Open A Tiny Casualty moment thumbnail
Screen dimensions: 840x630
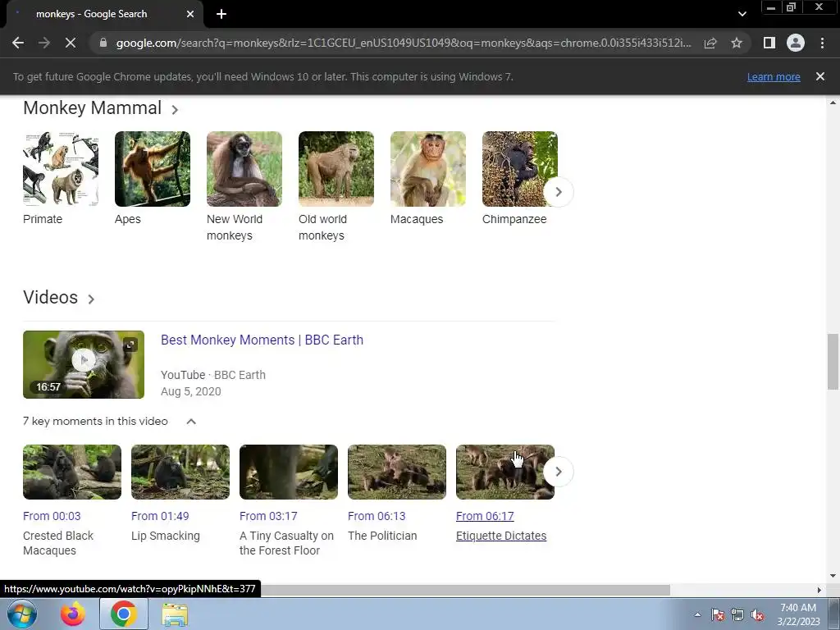pyautogui.click(x=289, y=472)
